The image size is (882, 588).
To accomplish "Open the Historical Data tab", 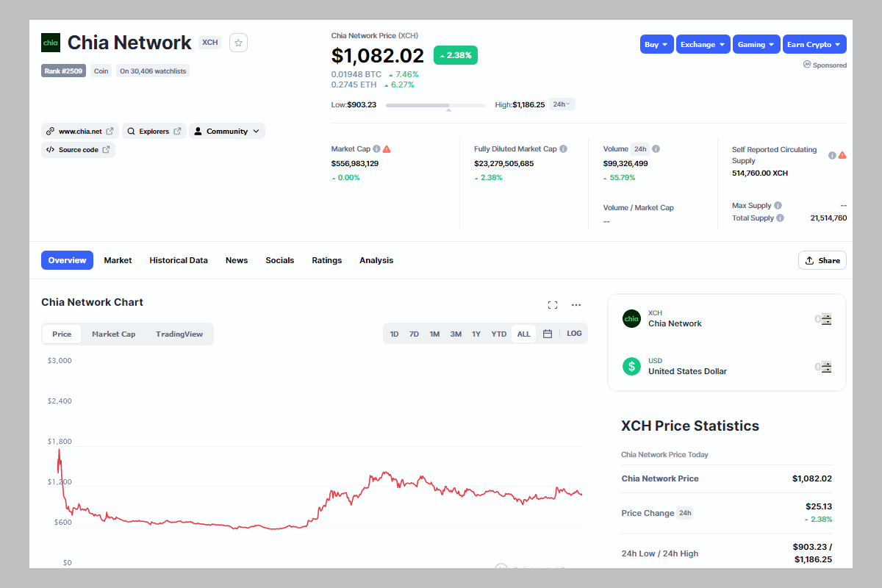I will tap(179, 260).
